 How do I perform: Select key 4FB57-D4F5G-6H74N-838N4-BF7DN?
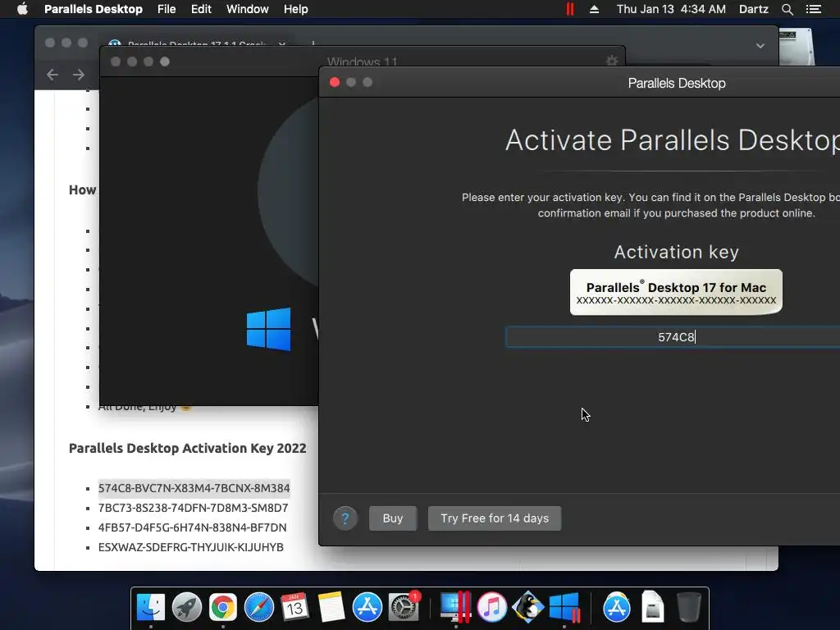point(192,527)
